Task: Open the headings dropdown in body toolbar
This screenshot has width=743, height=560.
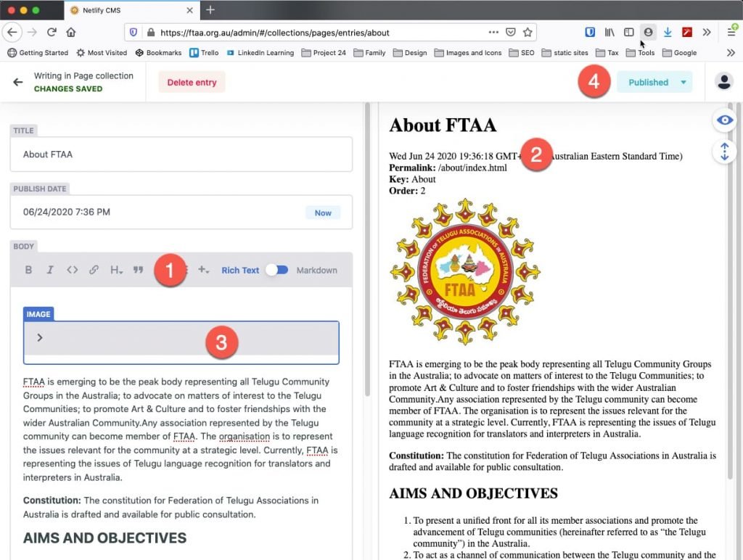Action: 116,270
